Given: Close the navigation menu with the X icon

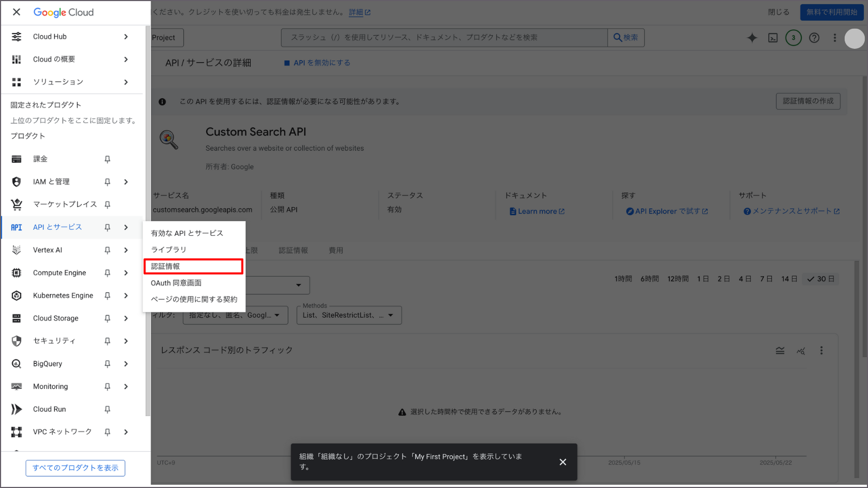Looking at the screenshot, I should tap(16, 12).
